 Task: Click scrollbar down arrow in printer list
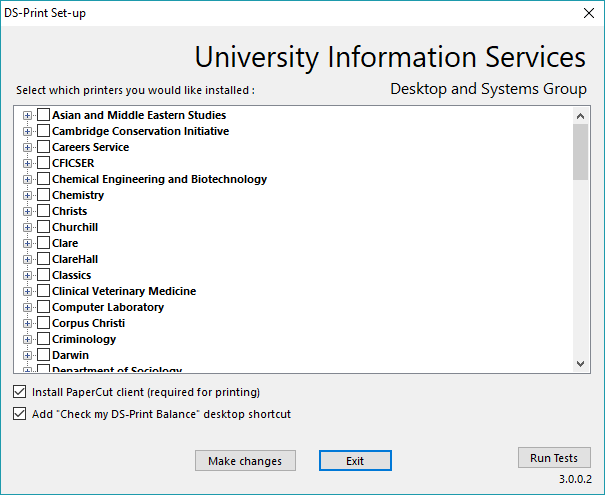[x=580, y=364]
